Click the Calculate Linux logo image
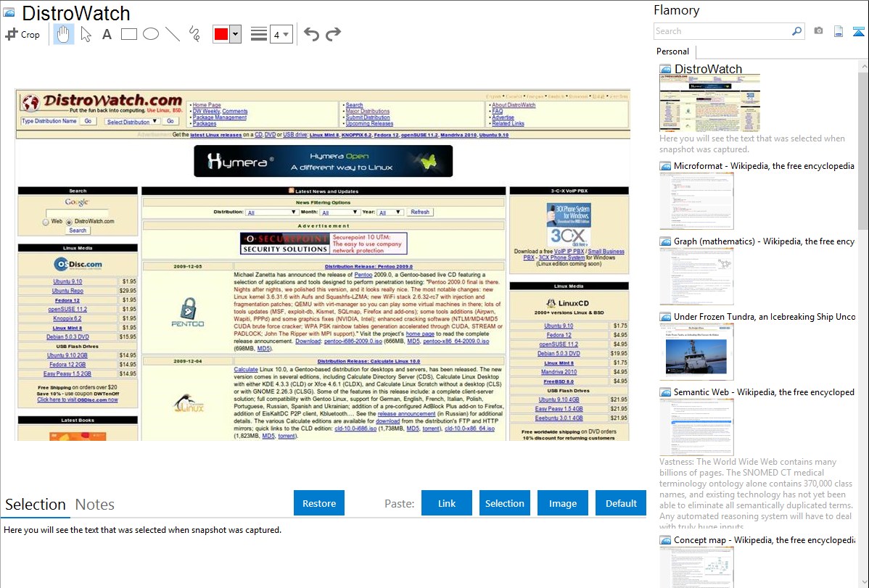The height and width of the screenshot is (588, 869). tap(189, 403)
